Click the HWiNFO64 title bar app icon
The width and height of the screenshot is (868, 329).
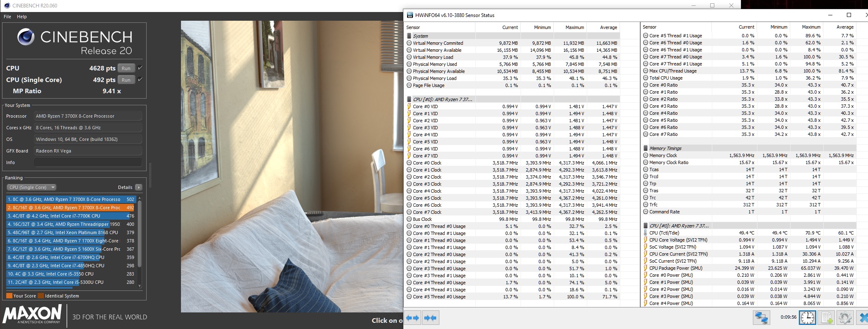coord(410,15)
